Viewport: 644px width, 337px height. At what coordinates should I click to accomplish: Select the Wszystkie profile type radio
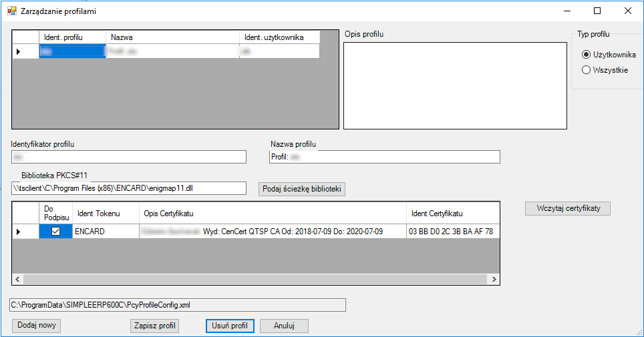(586, 70)
